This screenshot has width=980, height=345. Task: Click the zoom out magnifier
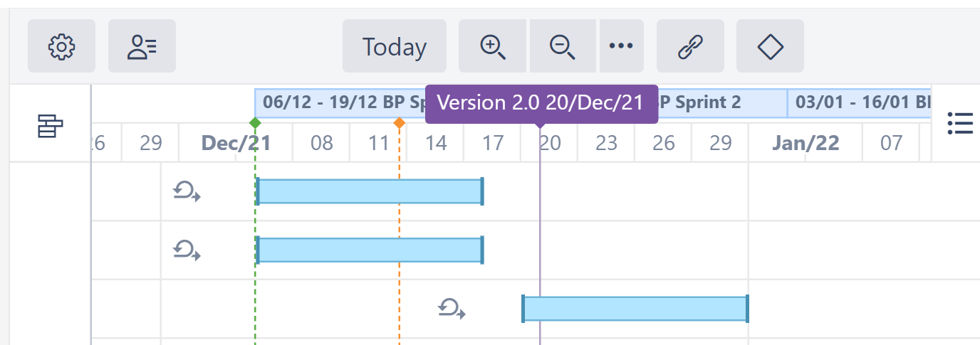pyautogui.click(x=563, y=46)
